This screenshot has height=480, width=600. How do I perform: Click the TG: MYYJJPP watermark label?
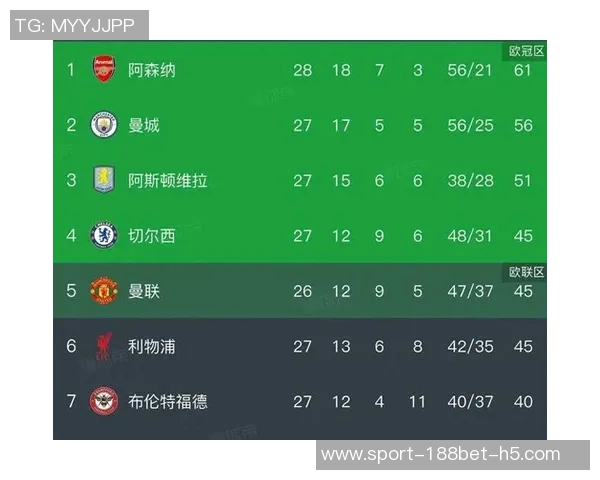tap(80, 25)
